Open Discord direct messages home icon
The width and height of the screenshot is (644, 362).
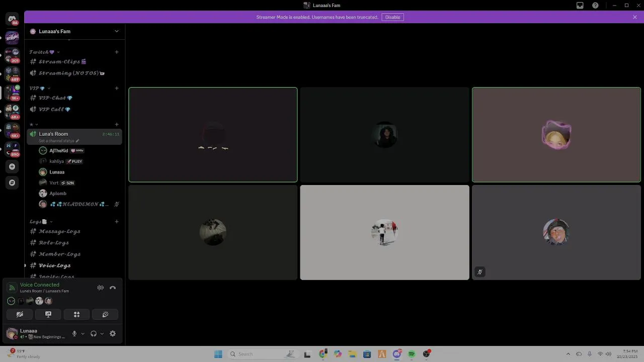[x=12, y=19]
